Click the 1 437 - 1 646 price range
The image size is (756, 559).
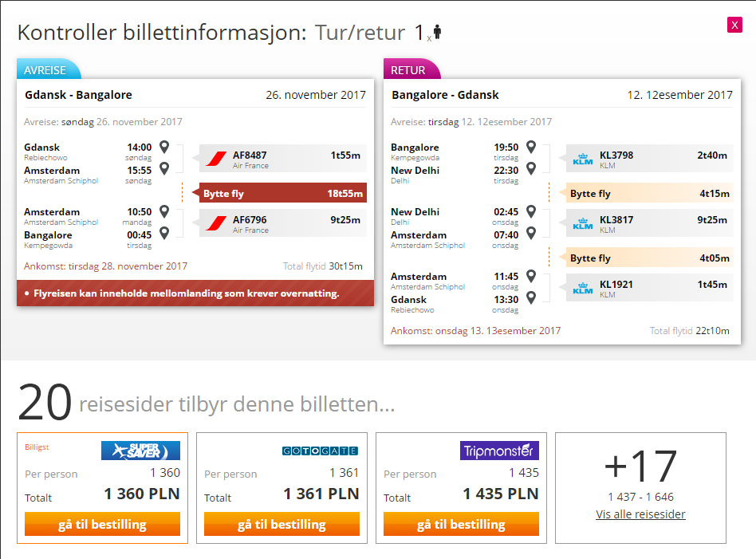coord(640,497)
